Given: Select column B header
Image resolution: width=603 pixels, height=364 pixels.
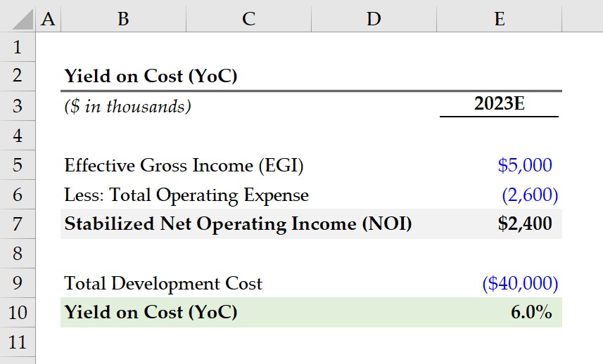Looking at the screenshot, I should coord(123,19).
